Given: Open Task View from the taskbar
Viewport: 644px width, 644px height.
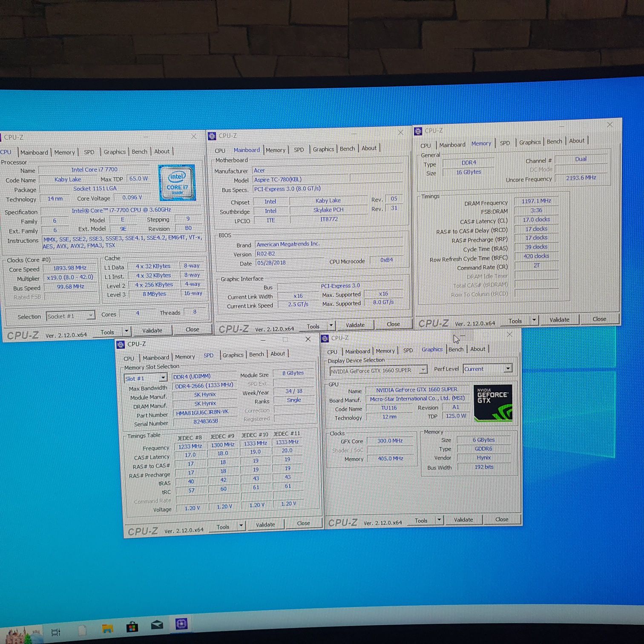Looking at the screenshot, I should point(56,632).
